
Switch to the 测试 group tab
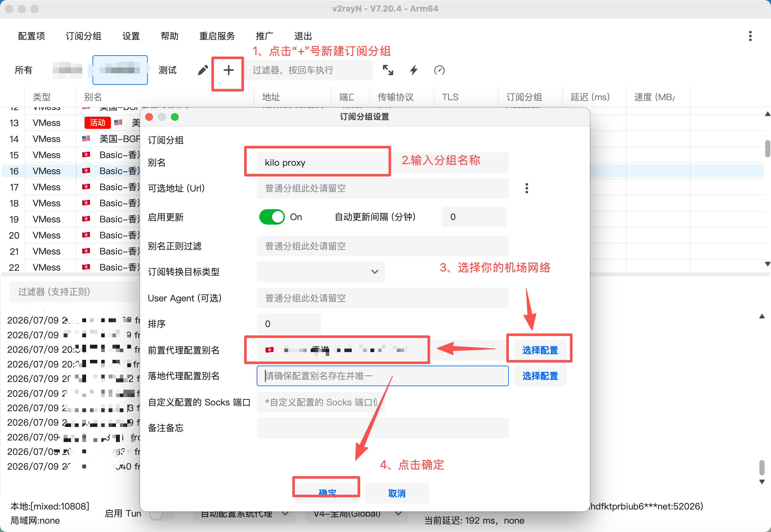tap(167, 70)
